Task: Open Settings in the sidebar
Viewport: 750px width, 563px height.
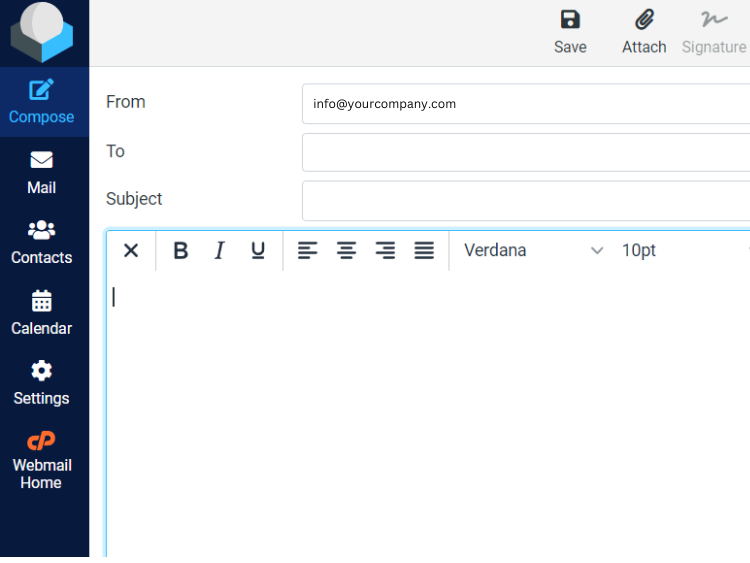Action: pyautogui.click(x=42, y=384)
